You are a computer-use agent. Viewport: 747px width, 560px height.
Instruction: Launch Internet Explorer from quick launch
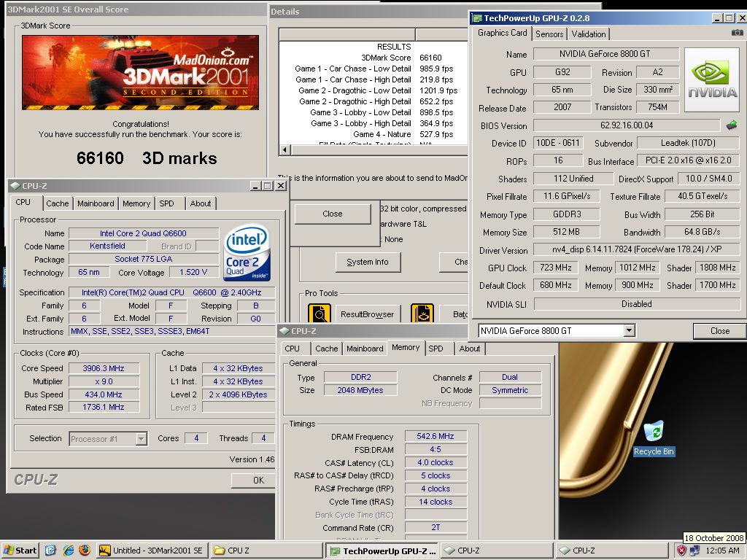[x=68, y=550]
